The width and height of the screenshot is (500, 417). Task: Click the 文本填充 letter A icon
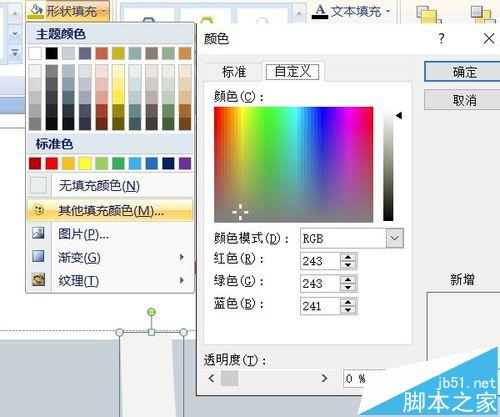click(x=320, y=11)
